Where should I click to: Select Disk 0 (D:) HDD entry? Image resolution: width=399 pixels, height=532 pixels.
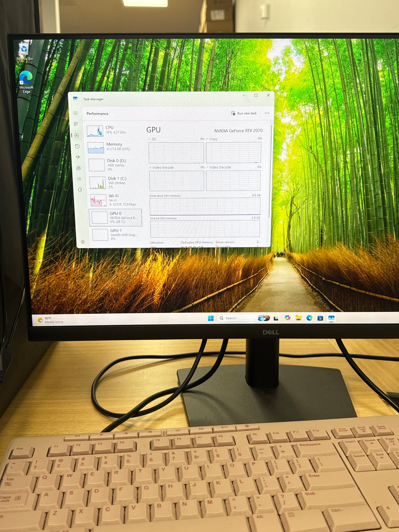114,165
